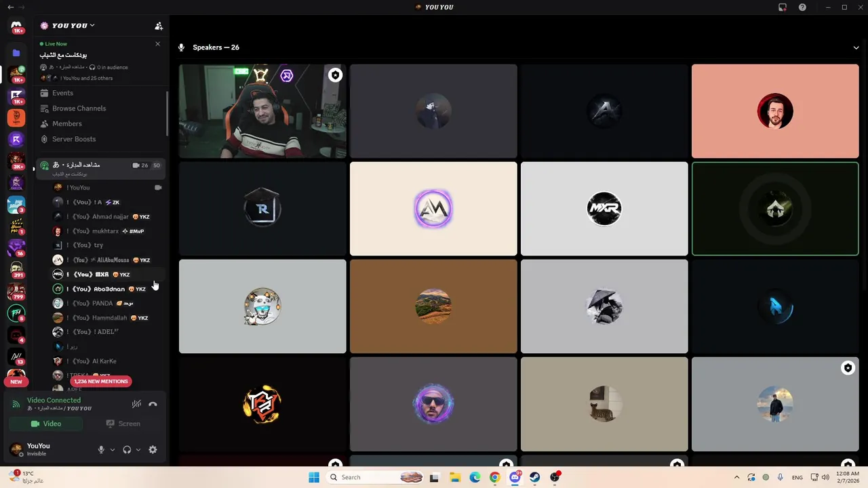Select the sunglasses man avatar speaker tile
868x488 pixels.
pos(433,404)
